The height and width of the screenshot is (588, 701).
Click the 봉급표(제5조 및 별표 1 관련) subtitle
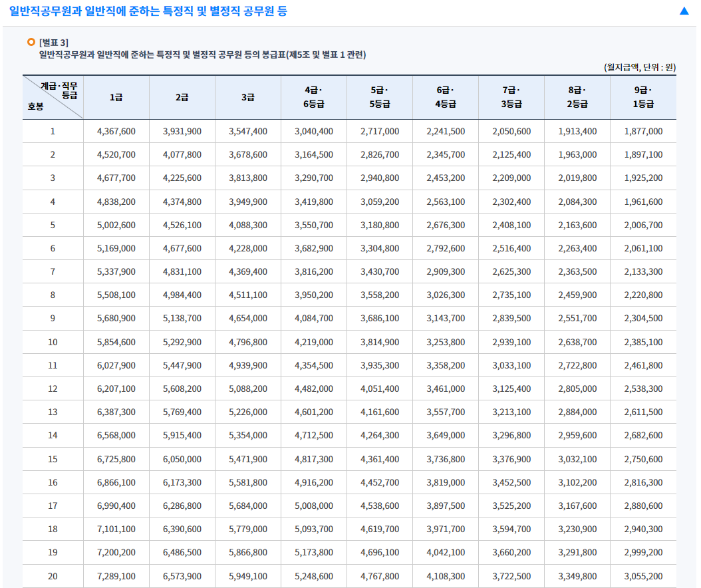tap(202, 55)
